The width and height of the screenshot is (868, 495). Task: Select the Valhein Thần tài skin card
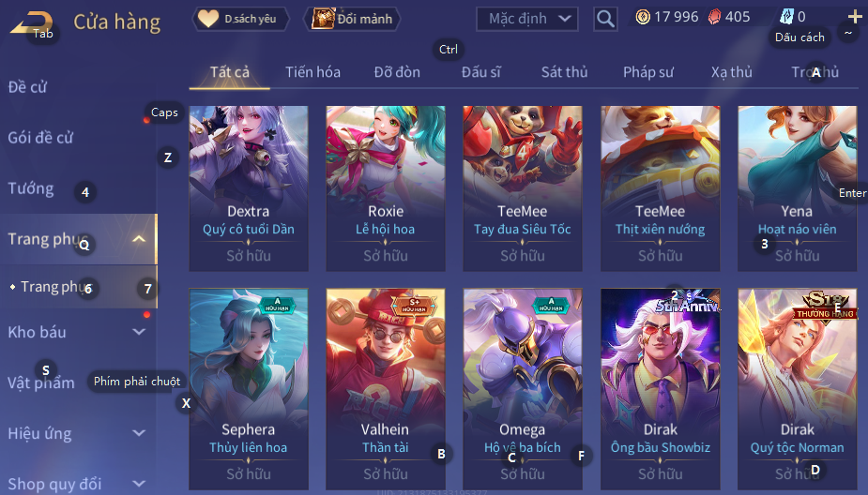[386, 389]
